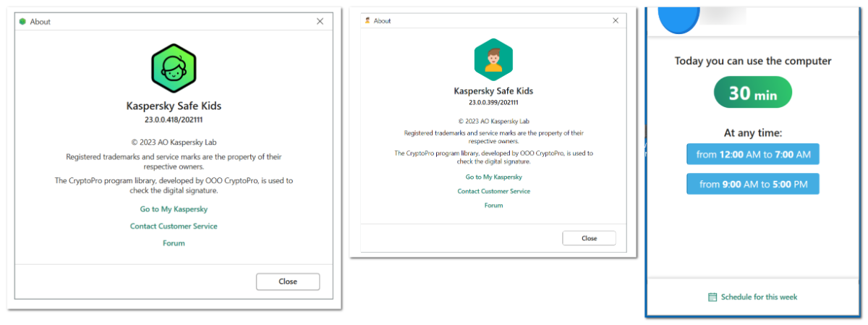The width and height of the screenshot is (868, 325).
Task: Click the small boy icon in the middle About title bar
Action: coord(367,21)
